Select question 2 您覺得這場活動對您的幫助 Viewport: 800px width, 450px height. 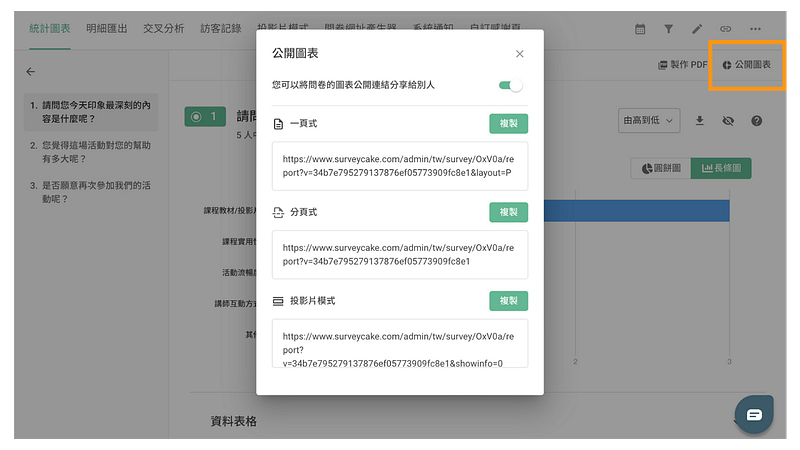(x=91, y=152)
